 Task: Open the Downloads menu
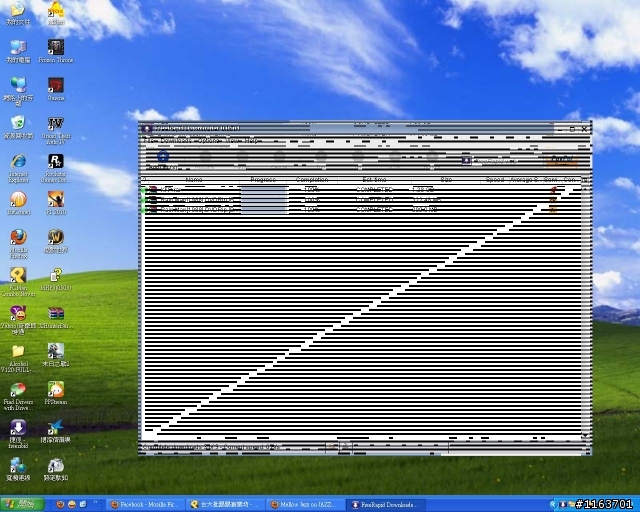(x=176, y=140)
